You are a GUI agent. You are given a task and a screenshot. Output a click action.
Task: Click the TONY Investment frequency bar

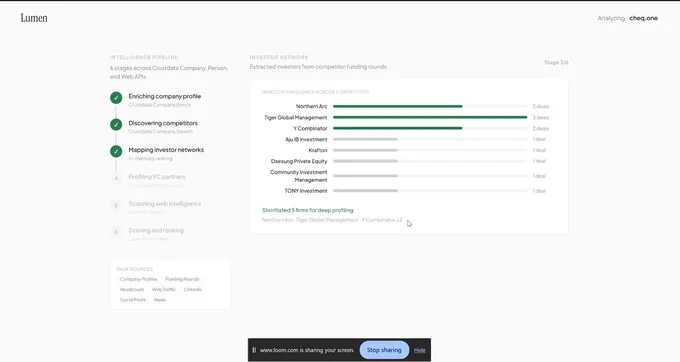(430, 191)
